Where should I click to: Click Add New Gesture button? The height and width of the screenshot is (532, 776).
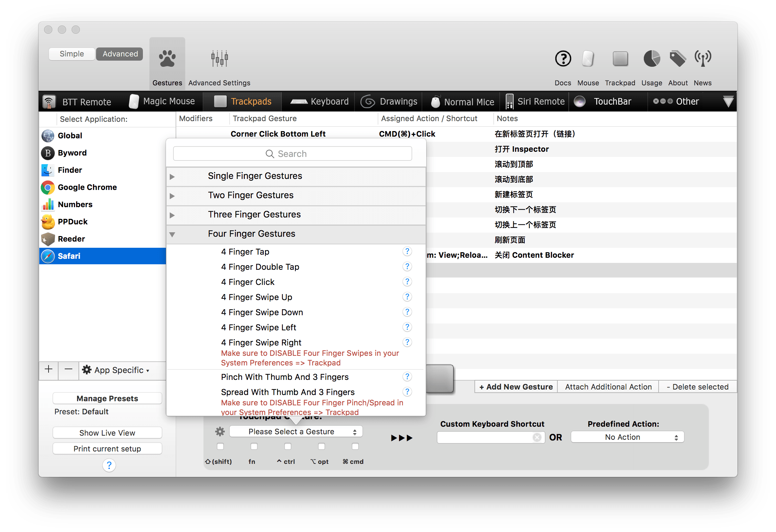516,387
